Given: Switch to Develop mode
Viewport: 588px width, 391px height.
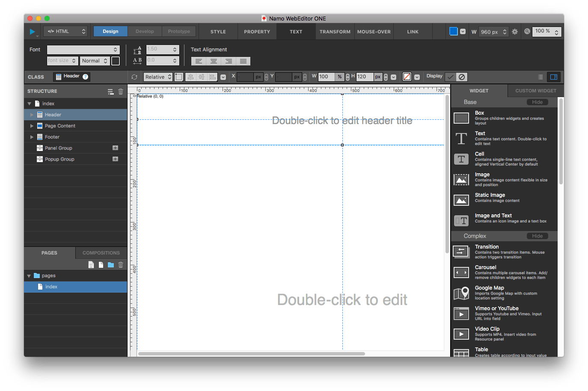Looking at the screenshot, I should pos(145,32).
